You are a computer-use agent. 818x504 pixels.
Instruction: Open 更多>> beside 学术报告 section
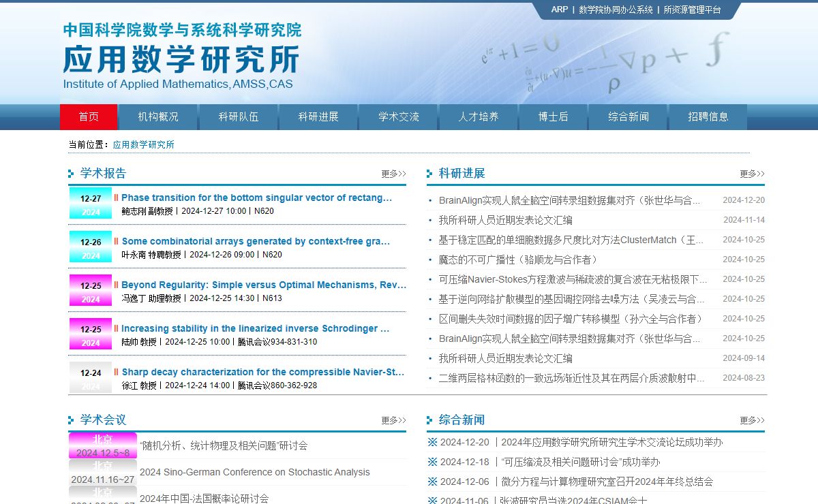pos(393,174)
